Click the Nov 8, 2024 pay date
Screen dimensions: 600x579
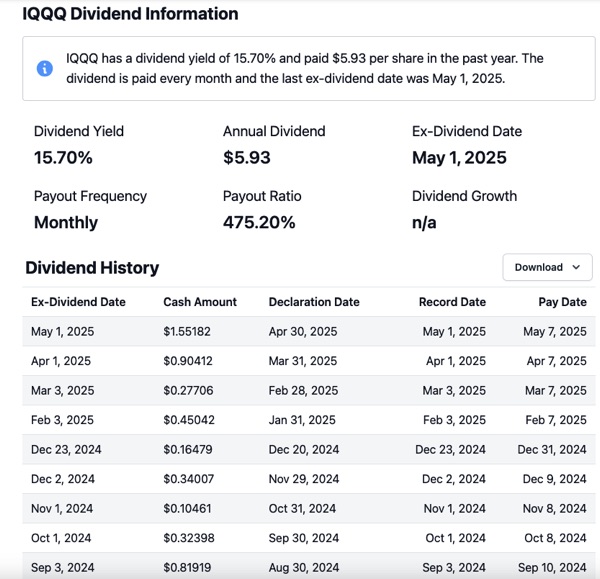[554, 509]
